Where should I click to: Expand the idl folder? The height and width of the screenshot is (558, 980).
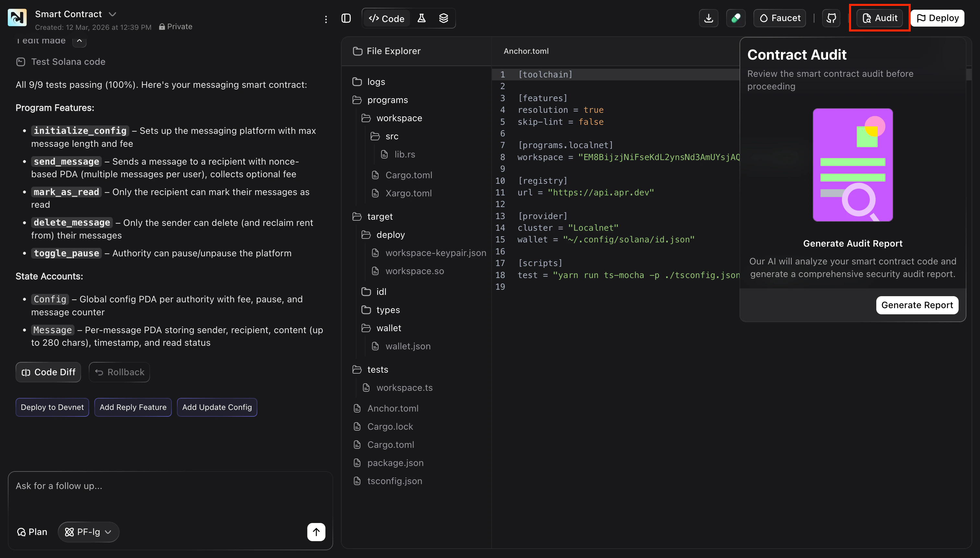[381, 292]
